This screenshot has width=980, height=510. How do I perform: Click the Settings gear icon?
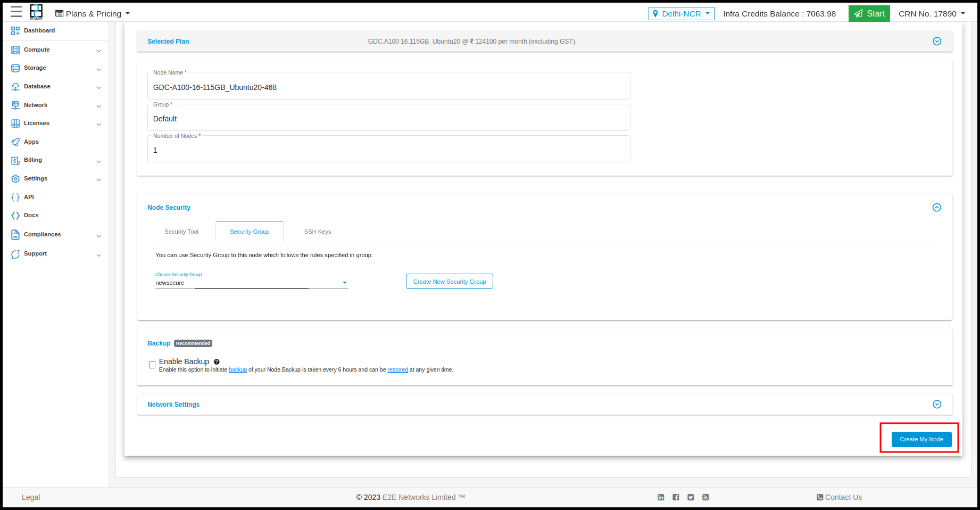coord(15,179)
